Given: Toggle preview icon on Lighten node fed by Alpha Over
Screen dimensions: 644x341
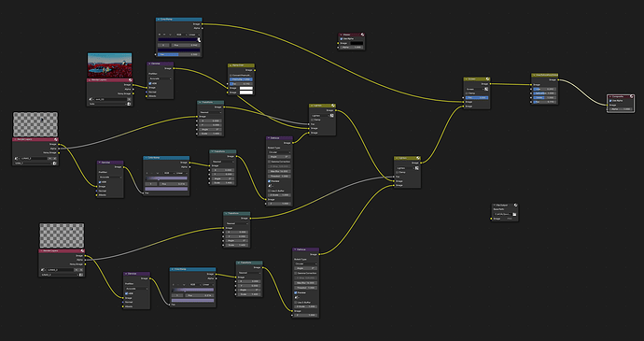Looking at the screenshot, I should click(333, 106).
